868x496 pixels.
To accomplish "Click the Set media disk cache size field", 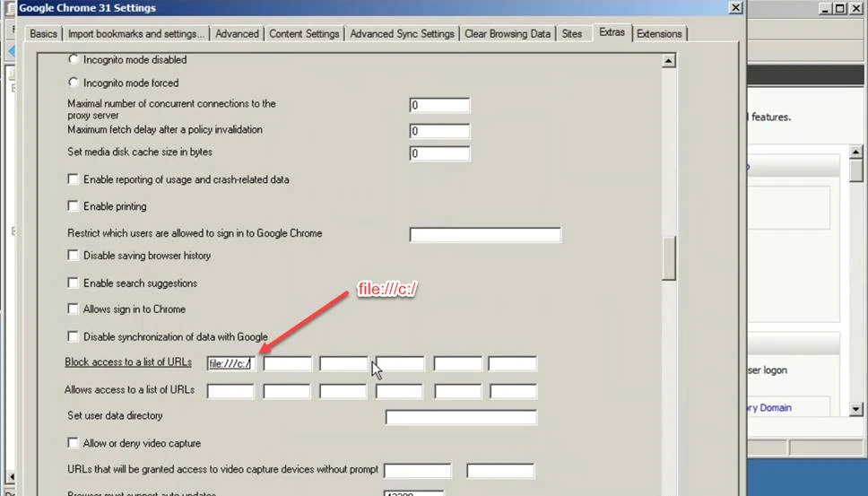I will 439,153.
